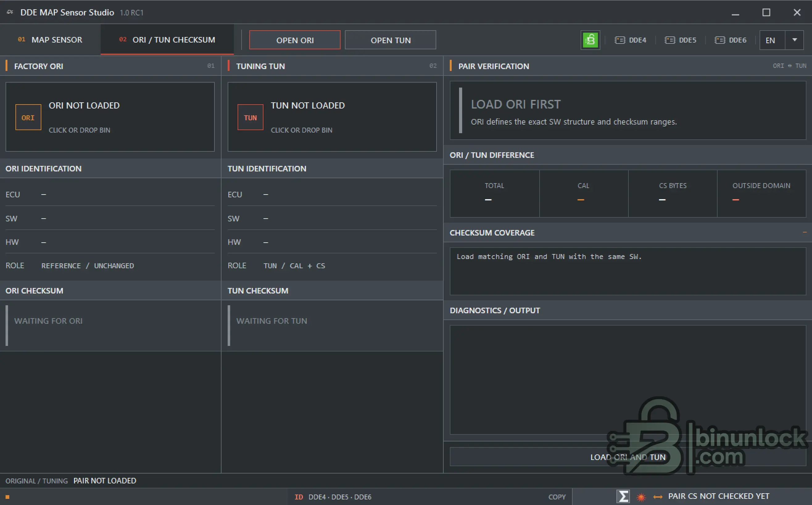Click the sigma checksum icon in status bar
Viewport: 812px width, 505px height.
click(623, 496)
